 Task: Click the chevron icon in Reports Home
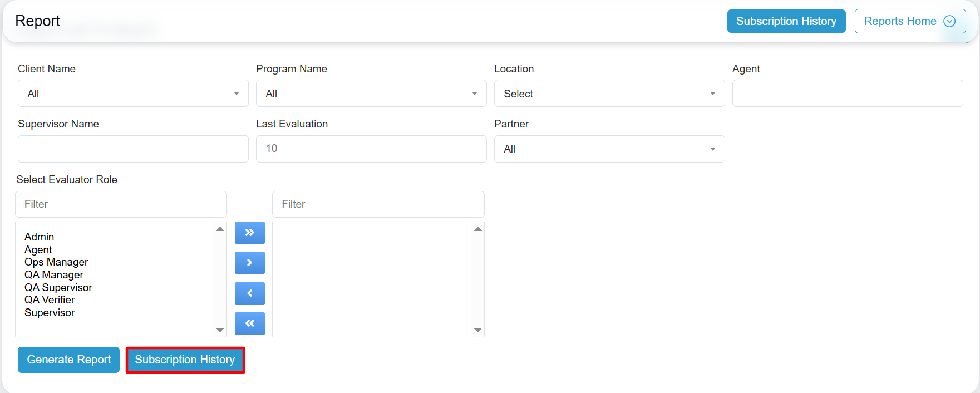pos(949,21)
